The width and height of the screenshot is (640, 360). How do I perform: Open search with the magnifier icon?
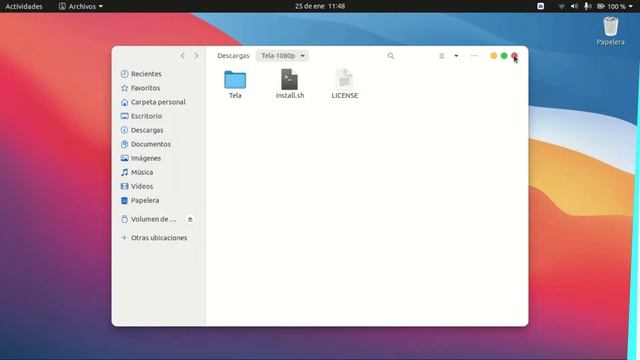pyautogui.click(x=391, y=56)
